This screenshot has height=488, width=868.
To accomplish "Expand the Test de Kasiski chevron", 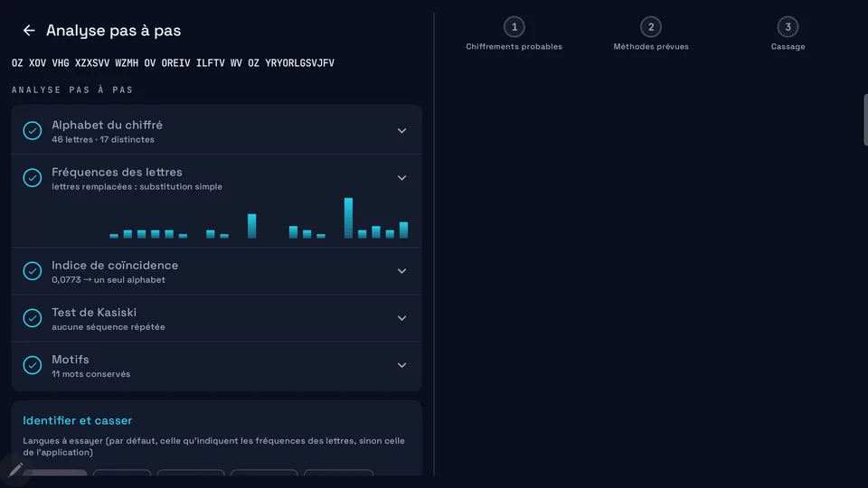I will coord(401,317).
